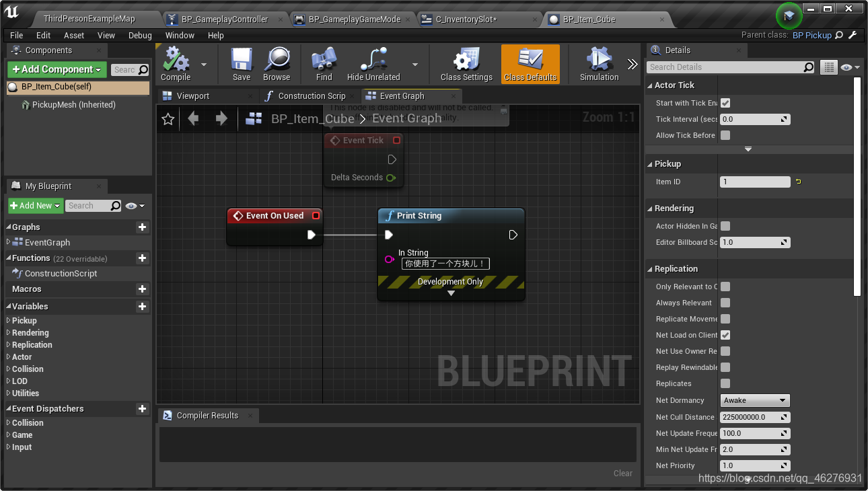This screenshot has height=491, width=868.
Task: Open the Details property matrix grid icon
Action: [829, 67]
